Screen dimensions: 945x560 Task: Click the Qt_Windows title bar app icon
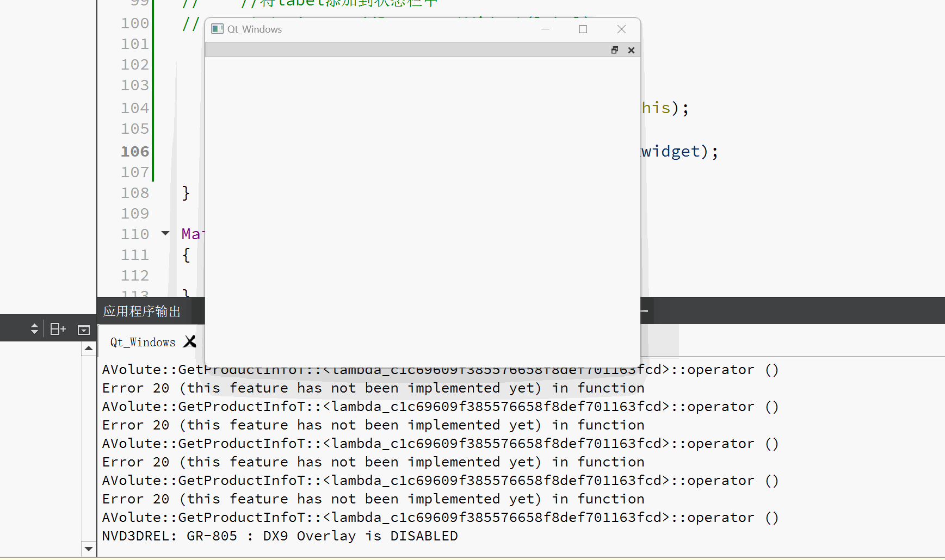point(217,29)
